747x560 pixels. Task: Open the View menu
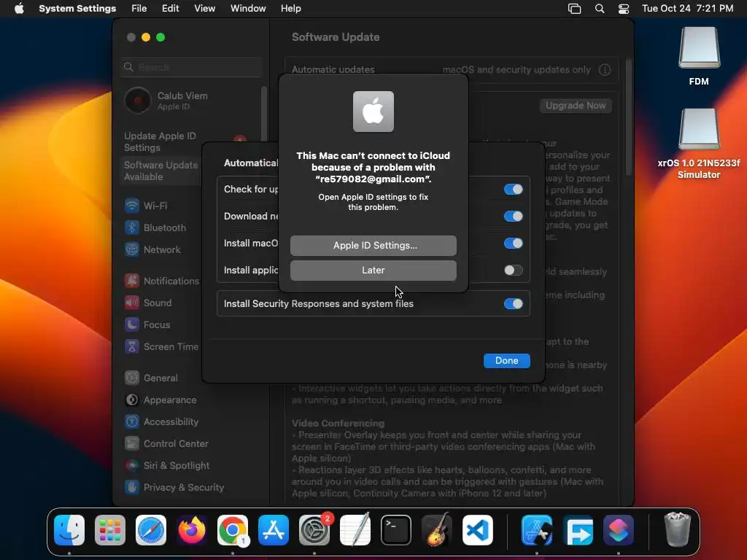coord(204,9)
